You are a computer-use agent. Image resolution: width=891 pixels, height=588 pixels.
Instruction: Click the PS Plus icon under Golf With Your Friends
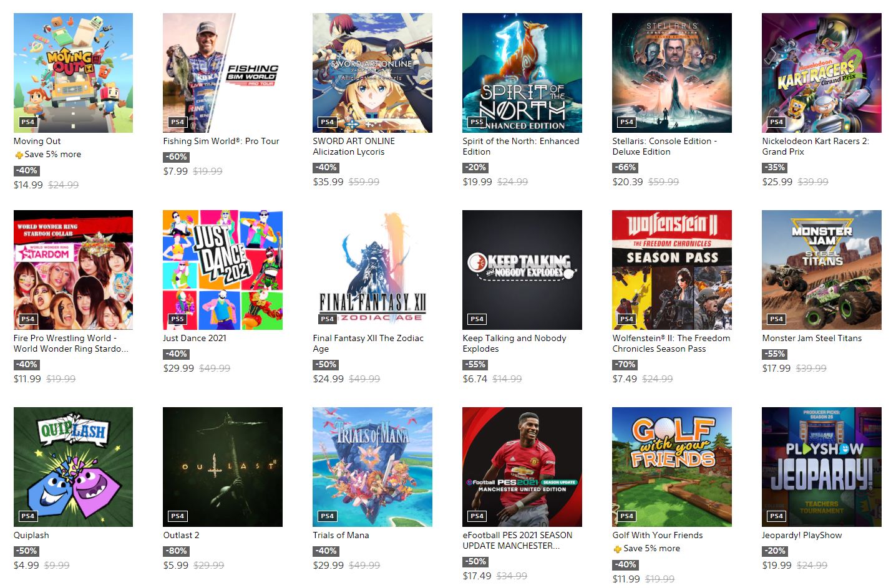tap(618, 549)
